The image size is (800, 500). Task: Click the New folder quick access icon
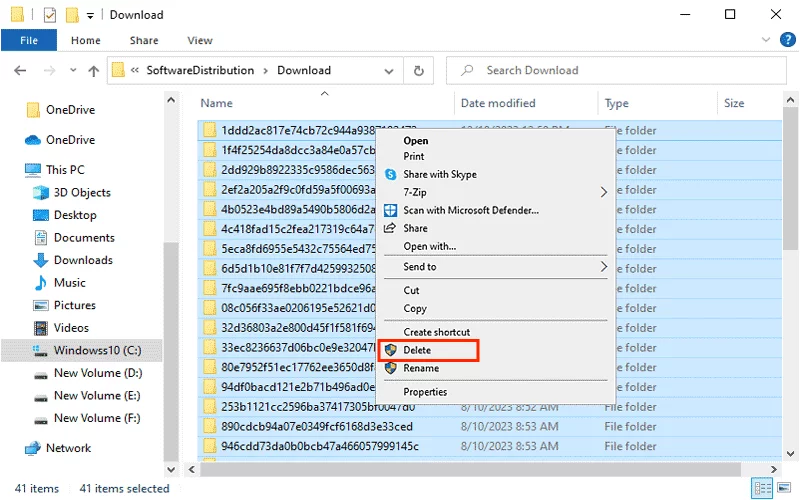(72, 15)
